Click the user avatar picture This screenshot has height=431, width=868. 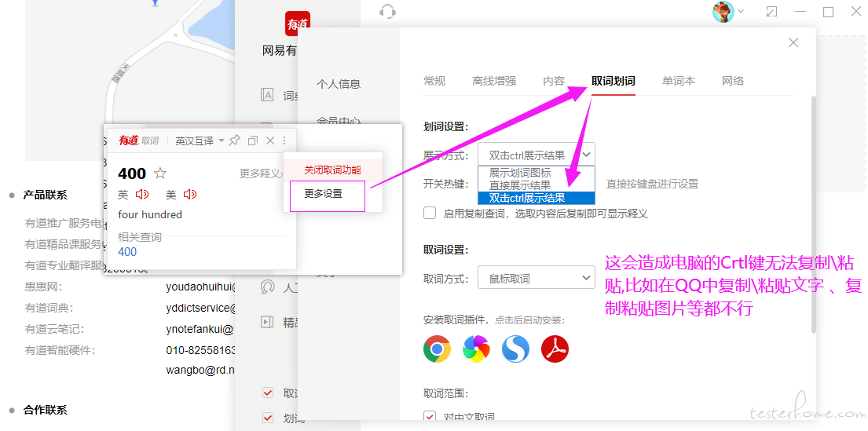[723, 12]
